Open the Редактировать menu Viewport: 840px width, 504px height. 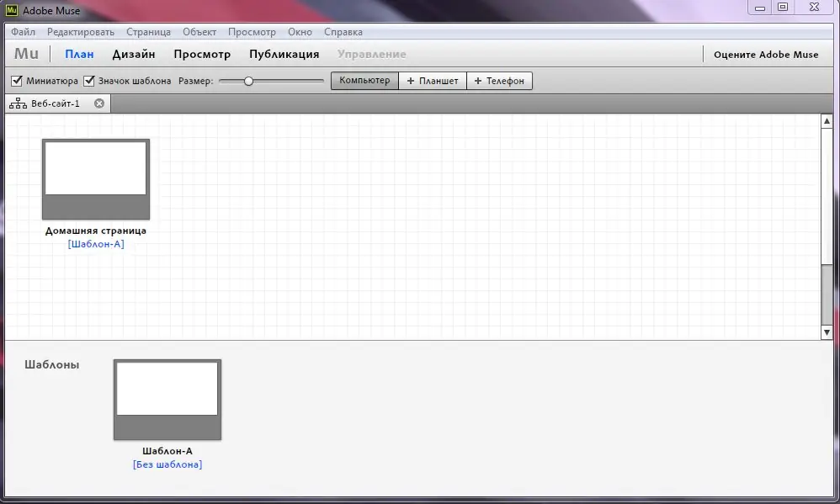coord(81,32)
